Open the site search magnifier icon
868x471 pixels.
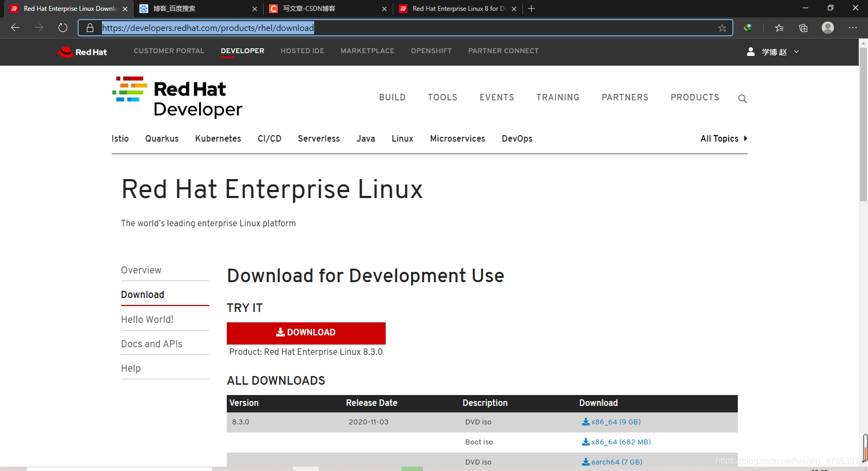pos(743,99)
